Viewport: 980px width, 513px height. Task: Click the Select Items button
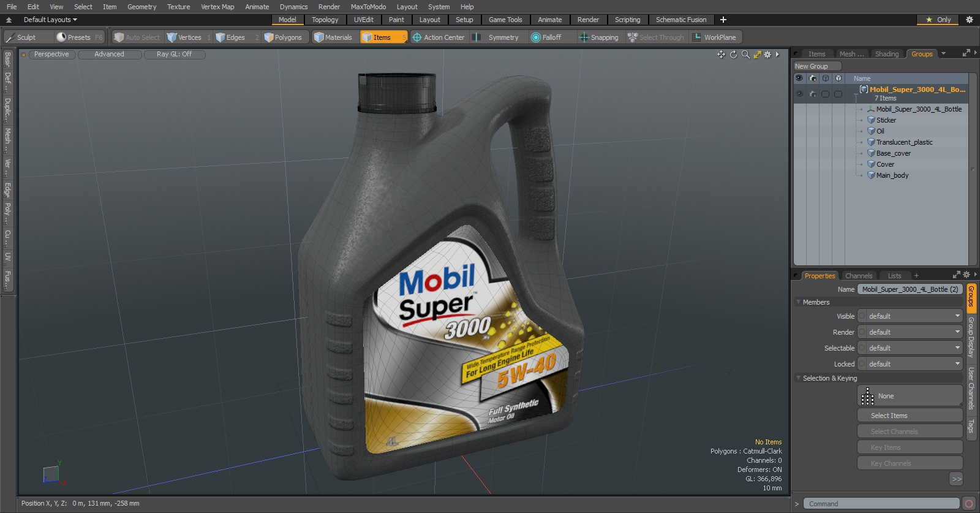point(910,416)
